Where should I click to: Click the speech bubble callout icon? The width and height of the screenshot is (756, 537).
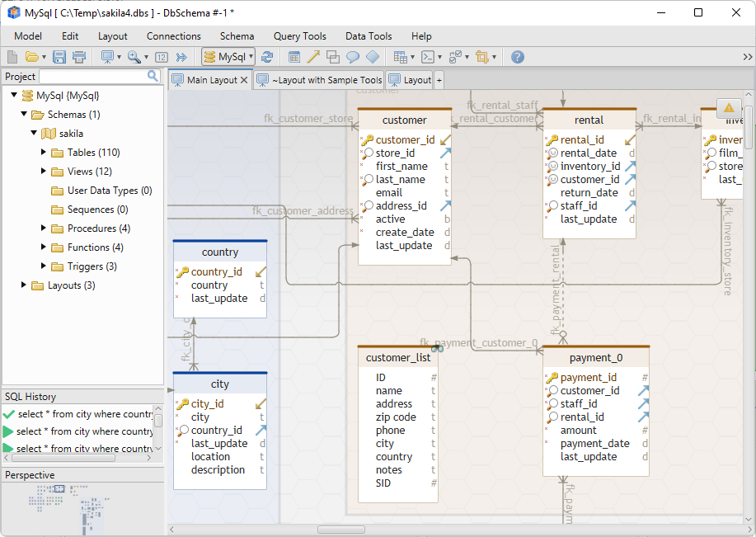click(x=353, y=57)
